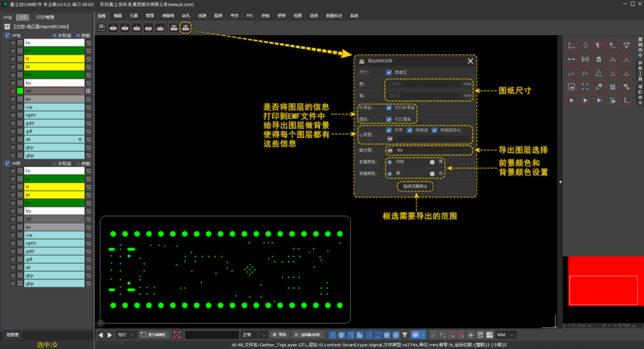Select the npth layer in the orig list
The image size is (644, 349).
[54, 115]
